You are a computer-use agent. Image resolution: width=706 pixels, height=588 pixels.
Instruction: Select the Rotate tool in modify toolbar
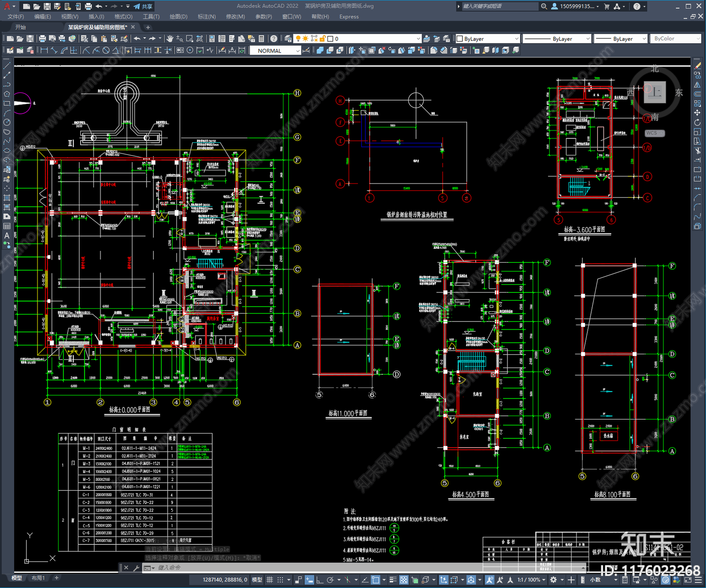(698, 123)
